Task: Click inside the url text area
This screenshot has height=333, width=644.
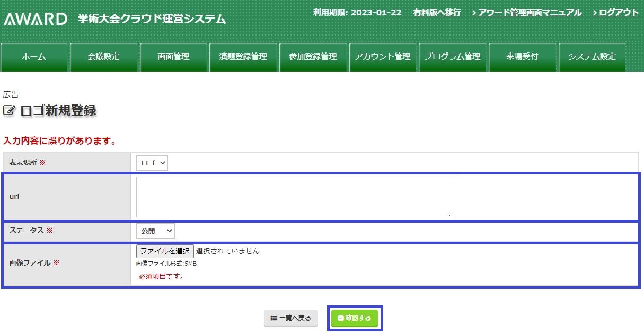Action: (x=295, y=197)
